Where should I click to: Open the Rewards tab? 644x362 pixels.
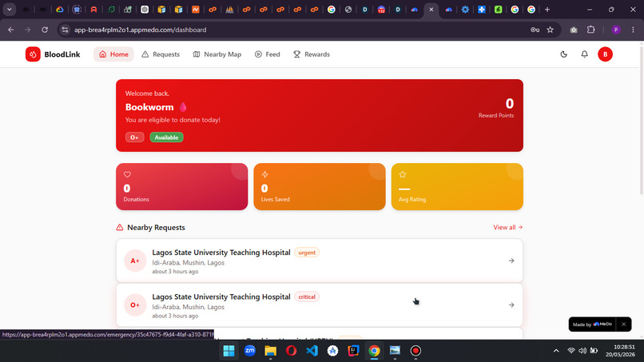pos(312,54)
